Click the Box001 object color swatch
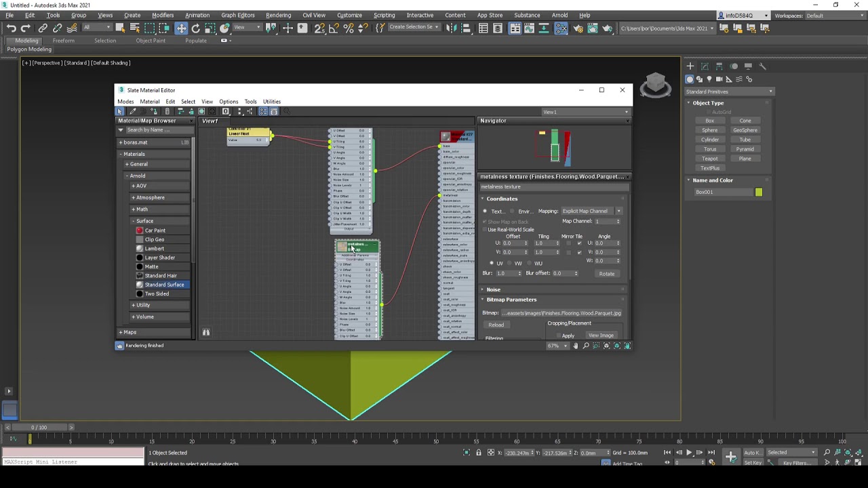 point(759,192)
